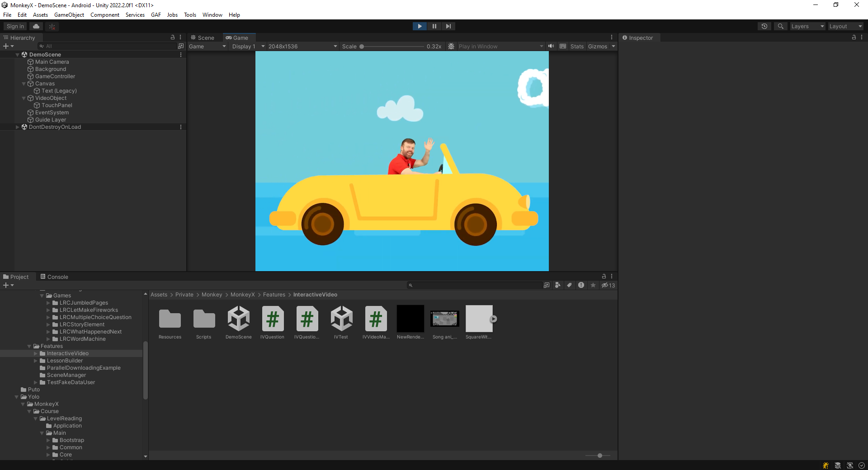Switch to the Console tab
The width and height of the screenshot is (868, 470).
(54, 277)
